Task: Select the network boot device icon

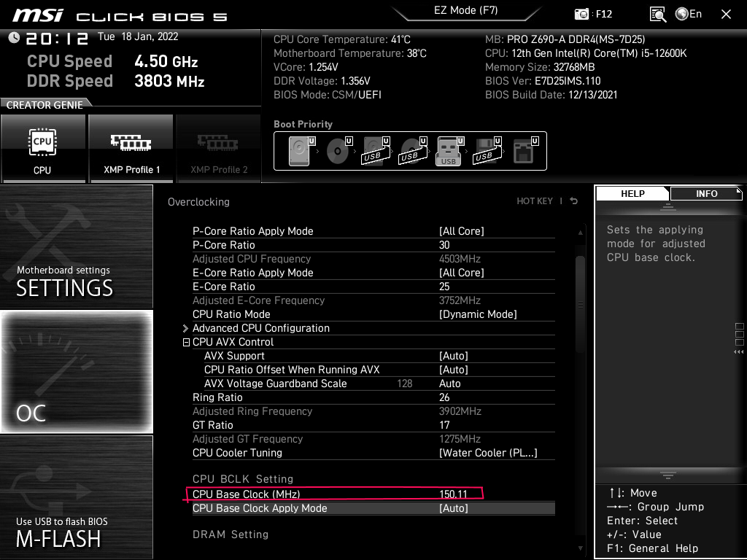Action: point(525,150)
